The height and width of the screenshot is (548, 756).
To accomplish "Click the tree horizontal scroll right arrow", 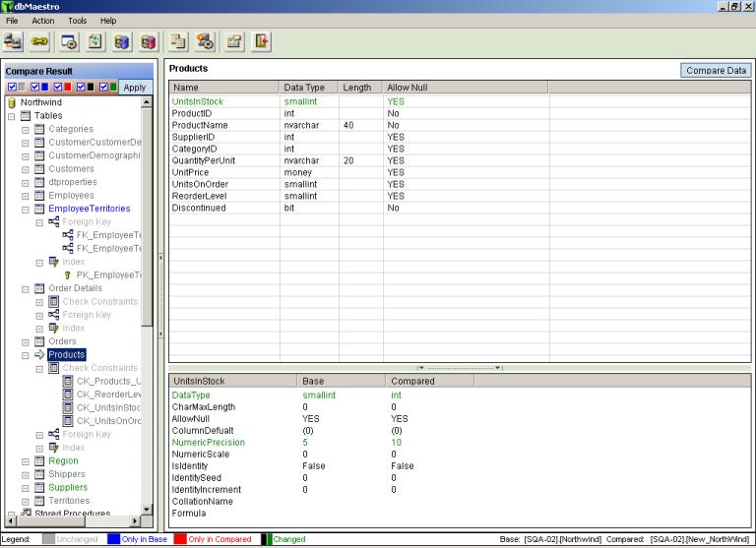I will (135, 520).
